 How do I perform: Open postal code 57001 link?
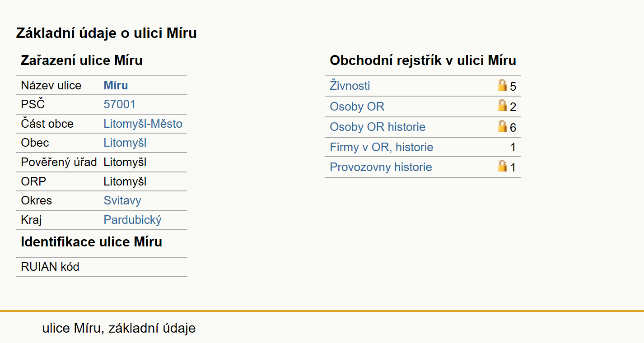119,104
